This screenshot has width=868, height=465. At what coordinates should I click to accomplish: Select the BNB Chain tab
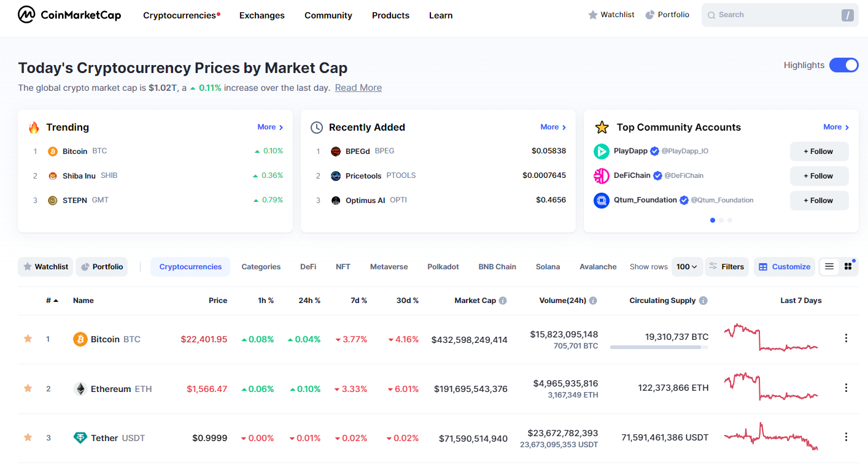point(497,267)
